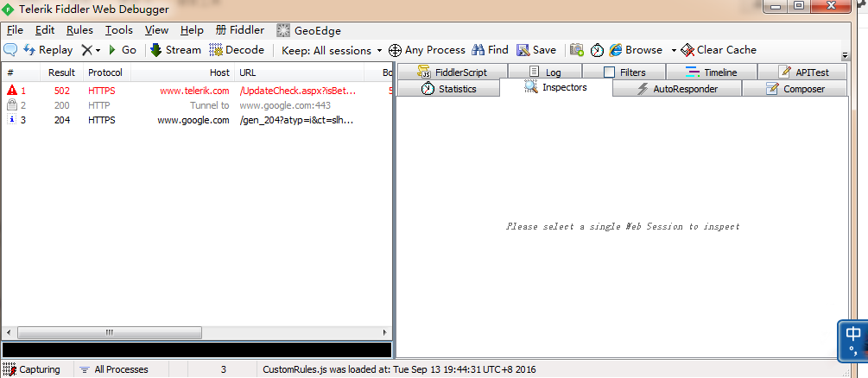Image resolution: width=868 pixels, height=378 pixels.
Task: Switch to the AutoResponder tab
Action: [676, 89]
